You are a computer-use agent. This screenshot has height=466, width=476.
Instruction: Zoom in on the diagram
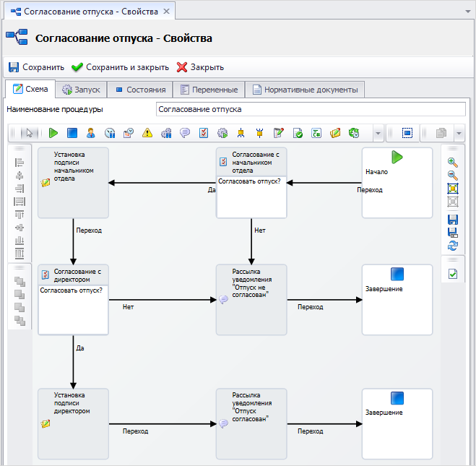(453, 163)
